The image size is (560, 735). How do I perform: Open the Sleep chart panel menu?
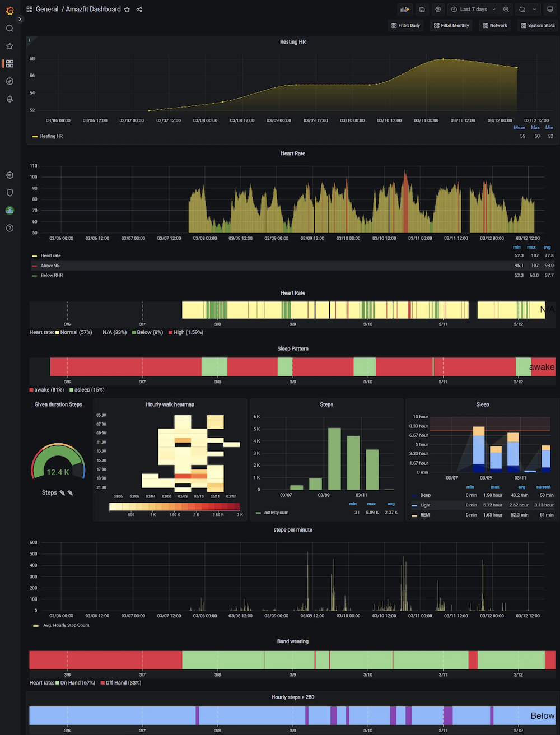pyautogui.click(x=483, y=404)
